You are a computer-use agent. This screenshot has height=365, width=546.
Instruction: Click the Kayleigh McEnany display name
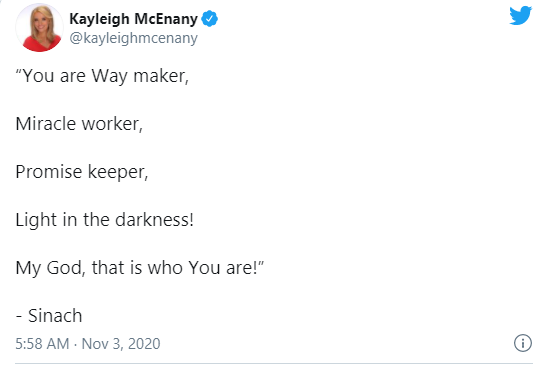pyautogui.click(x=133, y=19)
